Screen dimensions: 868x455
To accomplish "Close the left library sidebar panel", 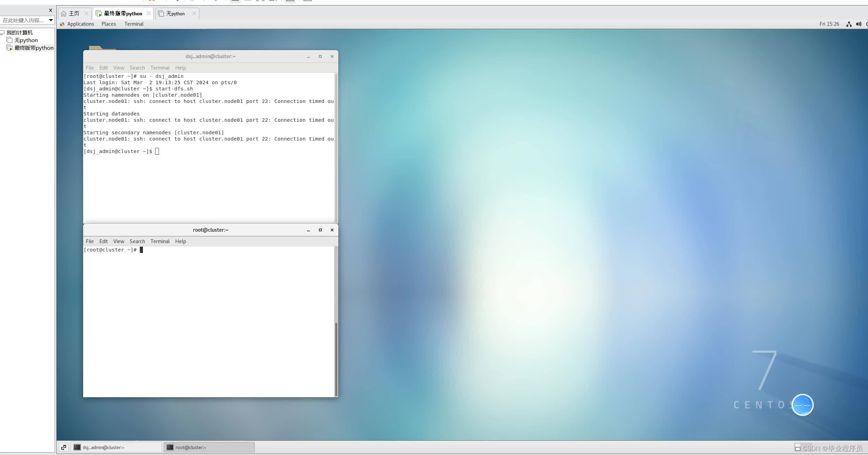I will [x=50, y=10].
